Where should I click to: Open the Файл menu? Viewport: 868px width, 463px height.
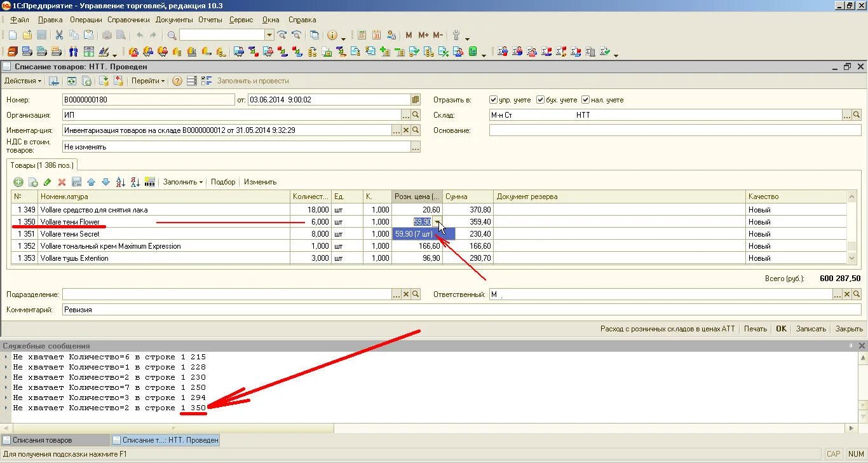click(20, 20)
